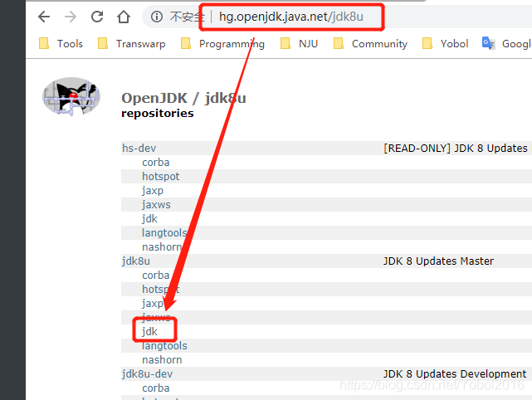Select the 'JDK 8 Updates Development' description
Viewport: 532px width, 400px height.
click(455, 374)
